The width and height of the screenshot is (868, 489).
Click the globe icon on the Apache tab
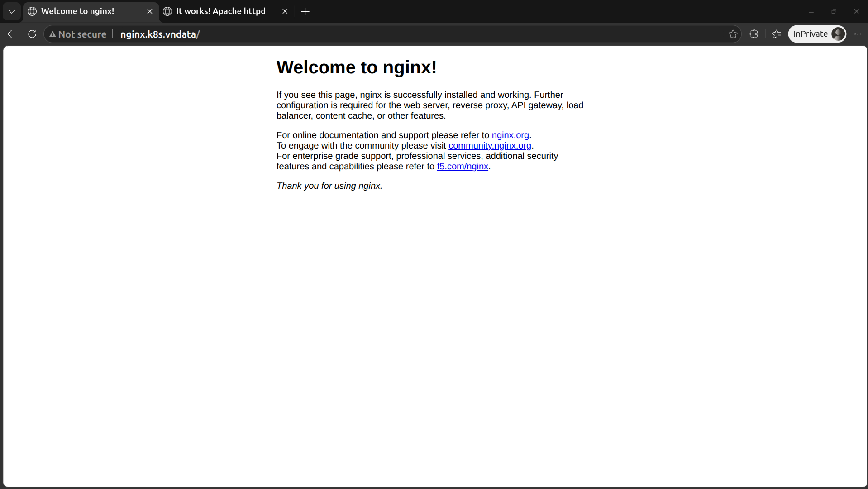(x=167, y=11)
